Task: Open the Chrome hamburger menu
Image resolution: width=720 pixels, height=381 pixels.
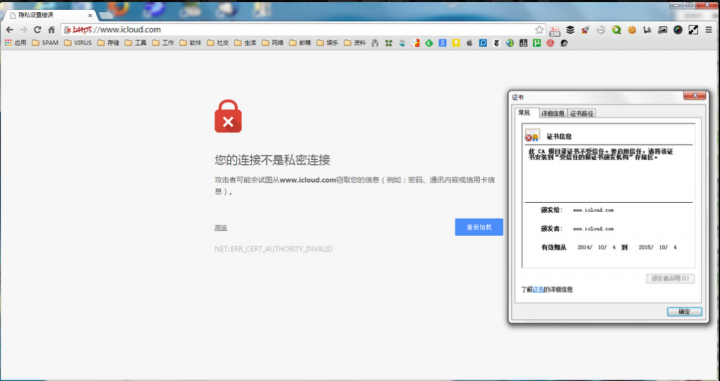Action: tap(709, 30)
